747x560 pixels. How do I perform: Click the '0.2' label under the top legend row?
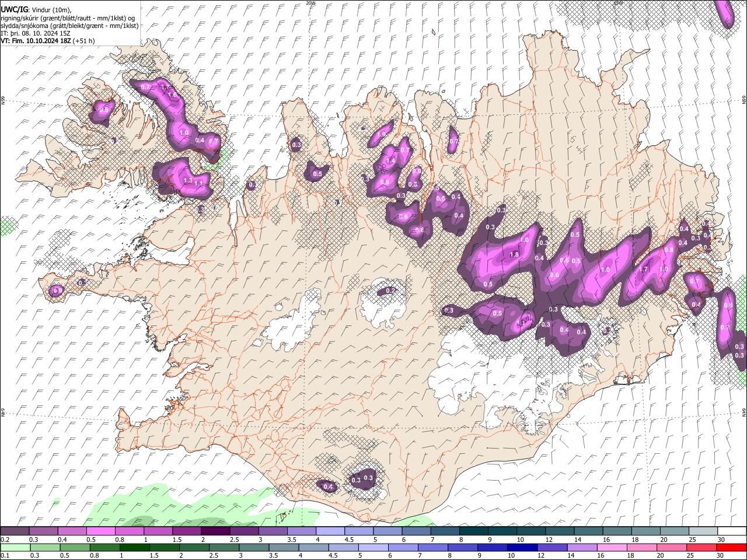point(5,540)
